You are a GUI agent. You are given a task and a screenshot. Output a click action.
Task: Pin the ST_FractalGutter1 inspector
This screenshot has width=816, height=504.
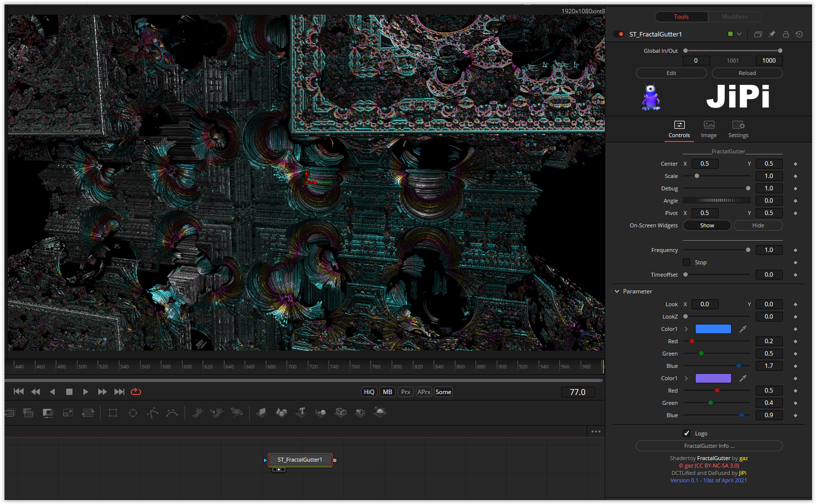click(772, 34)
